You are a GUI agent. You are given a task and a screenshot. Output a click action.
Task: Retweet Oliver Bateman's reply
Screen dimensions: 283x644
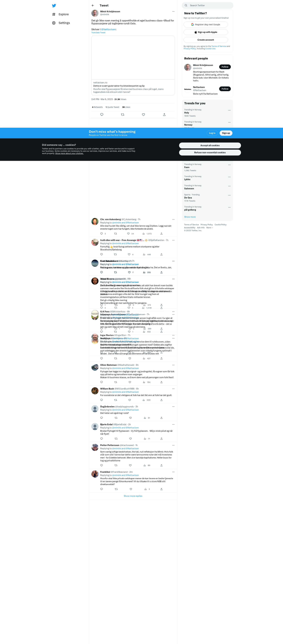[116, 382]
